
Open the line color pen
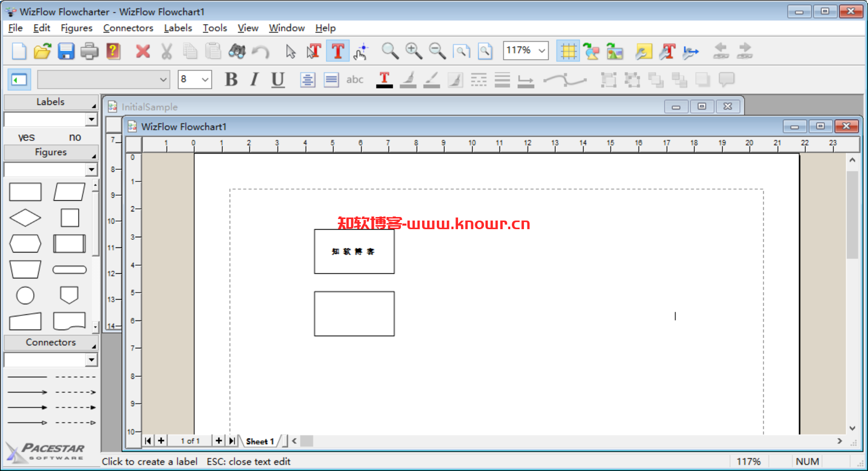432,80
